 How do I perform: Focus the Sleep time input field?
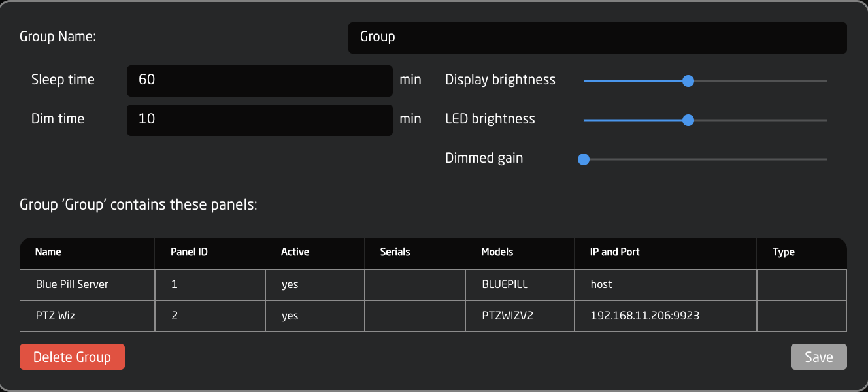pyautogui.click(x=259, y=80)
